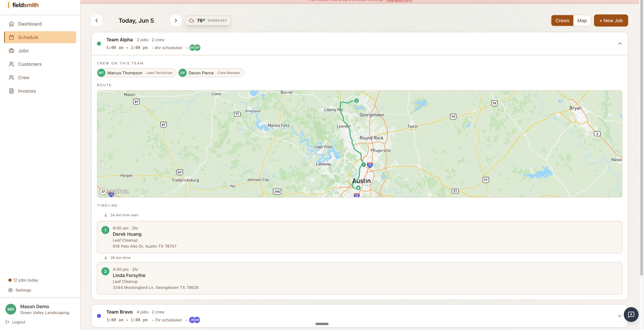This screenshot has height=330, width=644.
Task: Click Logout in the sidebar
Action: pyautogui.click(x=16, y=322)
